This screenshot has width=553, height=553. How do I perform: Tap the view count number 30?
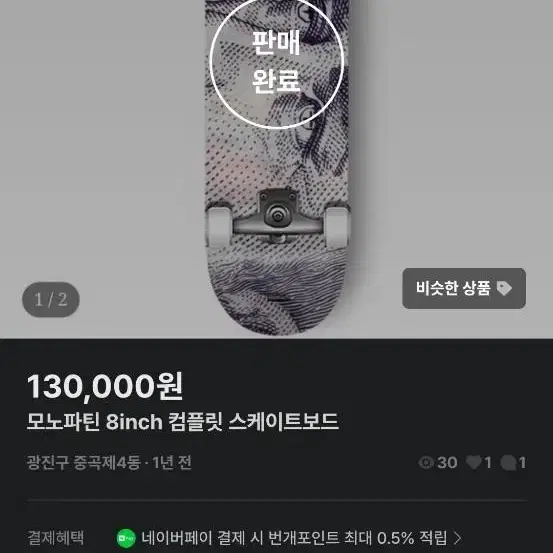tap(447, 462)
